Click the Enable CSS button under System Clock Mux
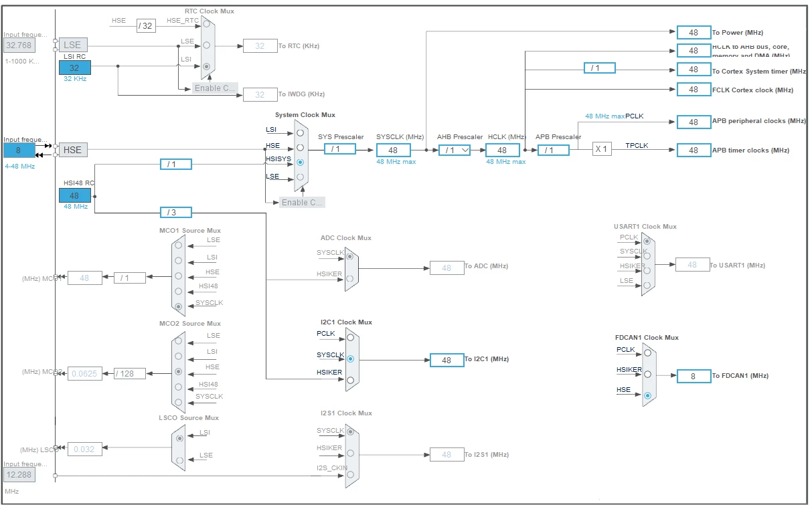The image size is (812, 509). pyautogui.click(x=303, y=202)
